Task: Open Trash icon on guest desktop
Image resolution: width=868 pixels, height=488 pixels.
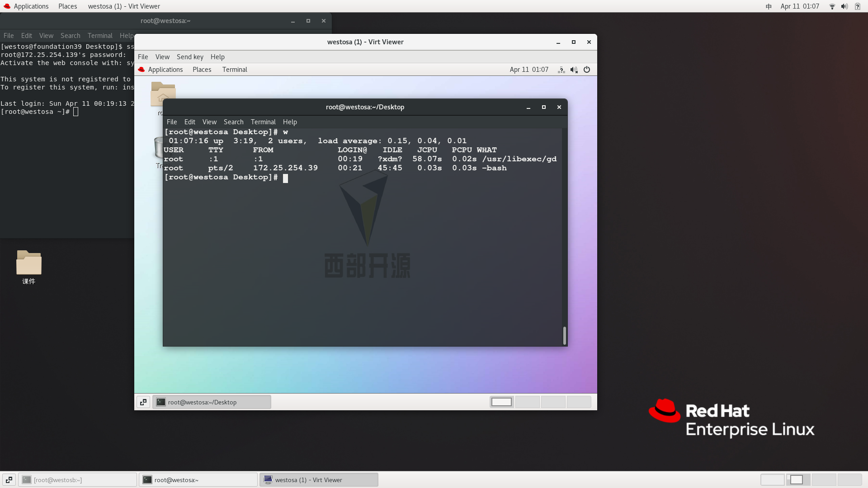Action: [x=158, y=148]
